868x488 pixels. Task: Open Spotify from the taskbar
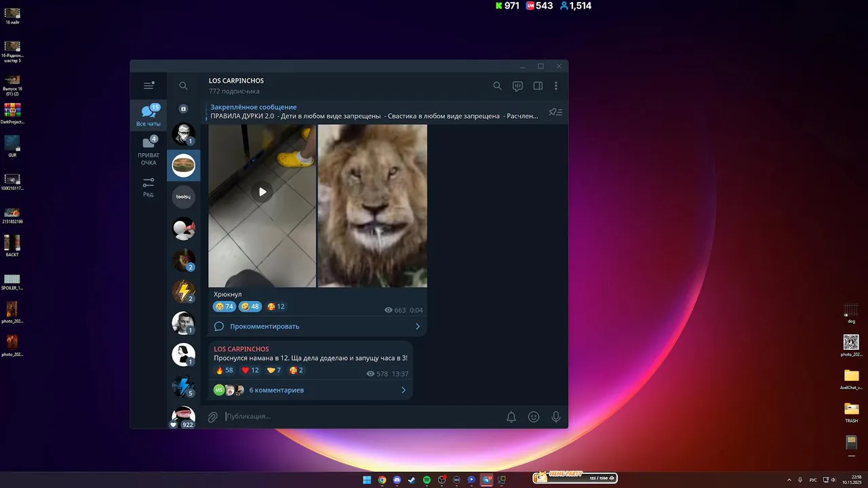pyautogui.click(x=427, y=480)
